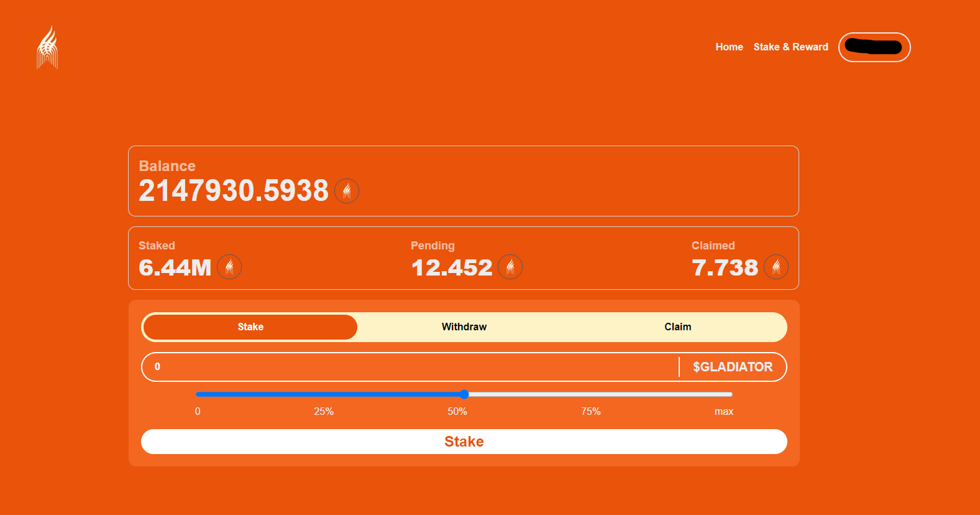The height and width of the screenshot is (515, 980).
Task: Click the token icon next to Staked 6.44M
Action: (229, 267)
